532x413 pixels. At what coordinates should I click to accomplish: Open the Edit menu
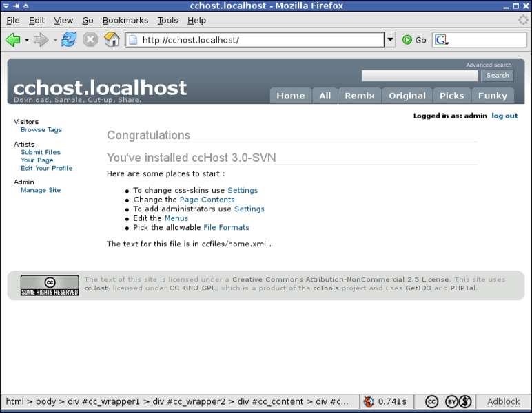coord(37,21)
